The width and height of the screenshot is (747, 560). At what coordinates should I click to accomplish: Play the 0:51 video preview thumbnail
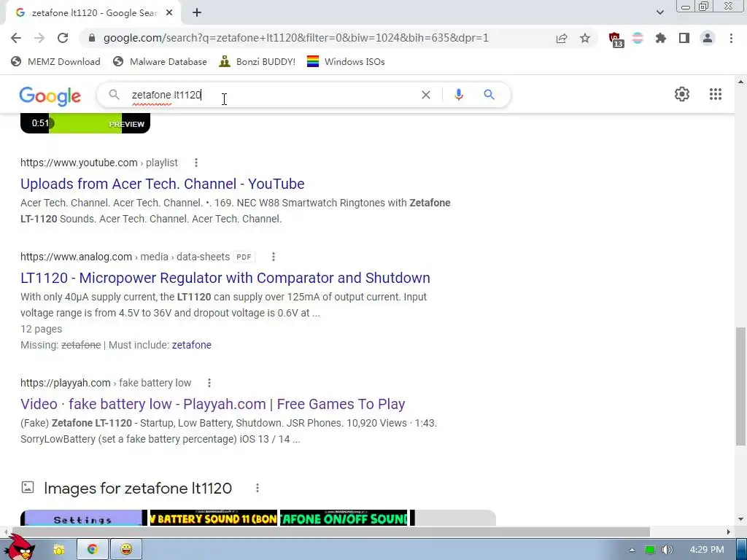[85, 123]
